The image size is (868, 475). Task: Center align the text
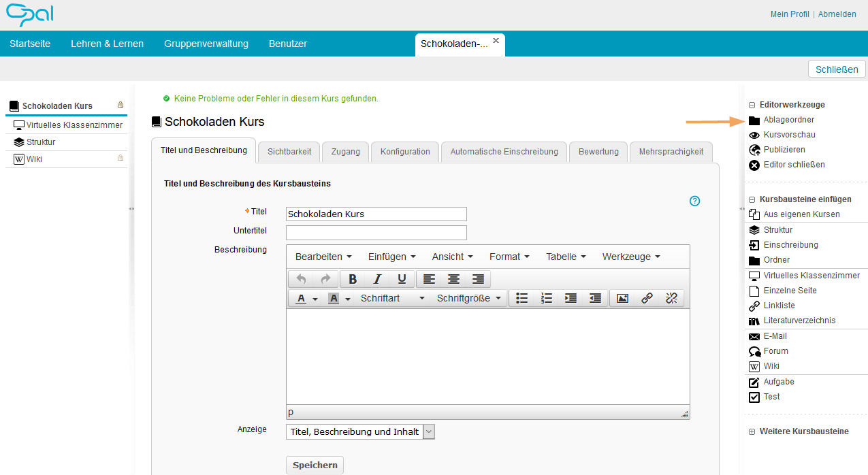pos(453,279)
